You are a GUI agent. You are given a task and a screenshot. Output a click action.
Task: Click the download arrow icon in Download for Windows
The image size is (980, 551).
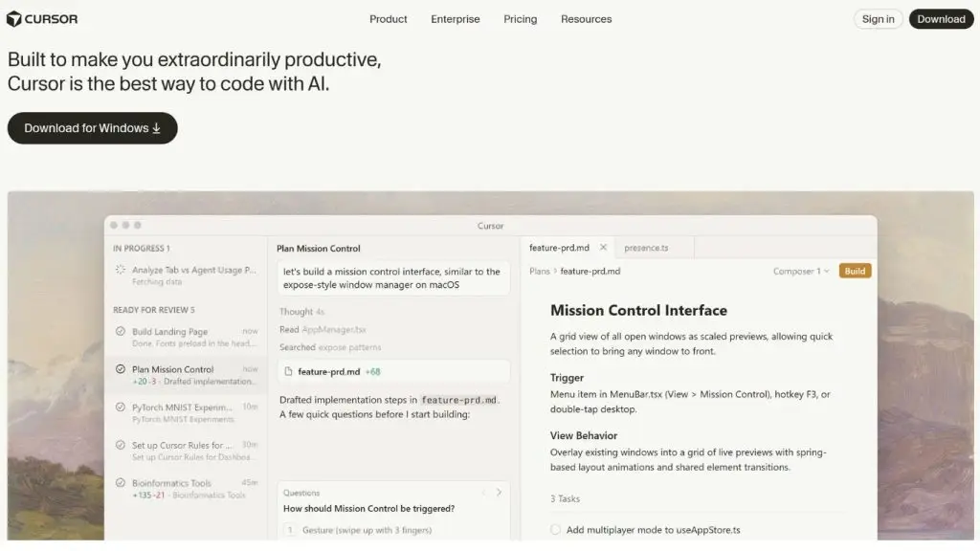[156, 128]
